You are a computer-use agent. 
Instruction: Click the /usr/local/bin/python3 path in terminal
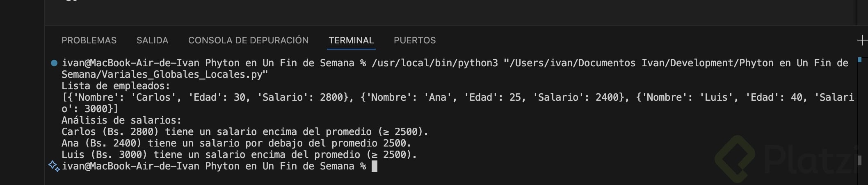tap(434, 63)
